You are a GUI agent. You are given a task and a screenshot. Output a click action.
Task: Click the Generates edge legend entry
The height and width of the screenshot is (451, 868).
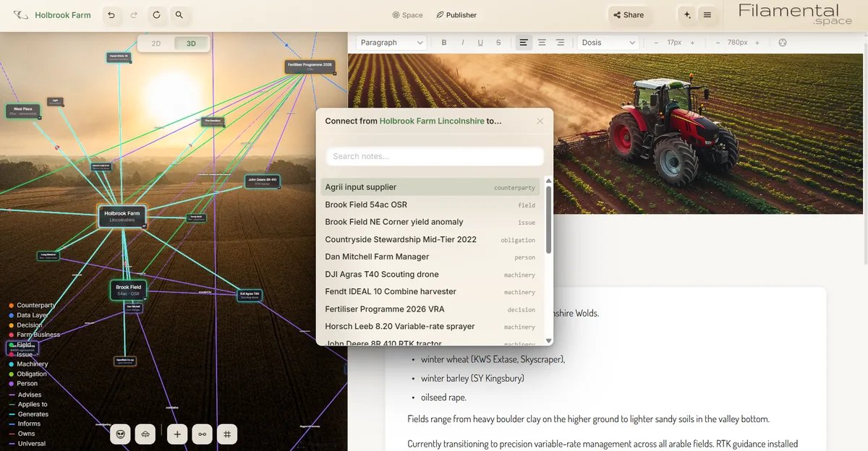[28, 414]
